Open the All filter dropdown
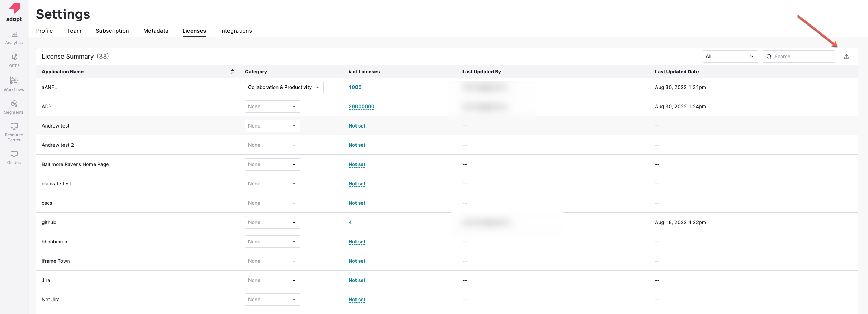 730,57
